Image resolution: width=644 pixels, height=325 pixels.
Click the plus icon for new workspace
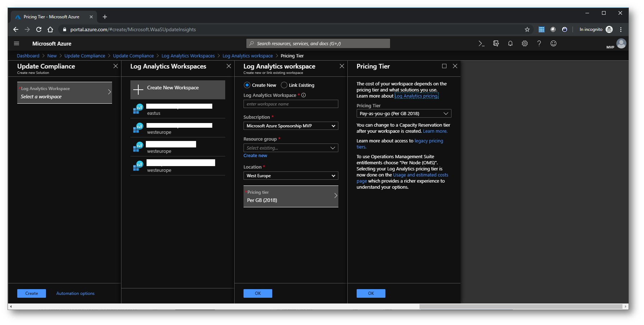[138, 90]
